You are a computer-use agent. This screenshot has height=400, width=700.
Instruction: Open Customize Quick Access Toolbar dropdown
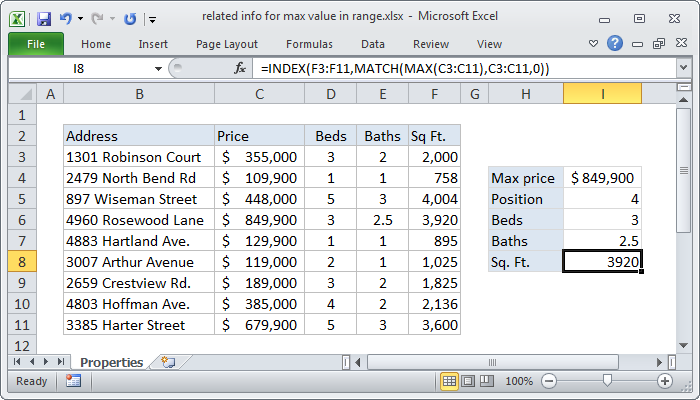pos(151,18)
